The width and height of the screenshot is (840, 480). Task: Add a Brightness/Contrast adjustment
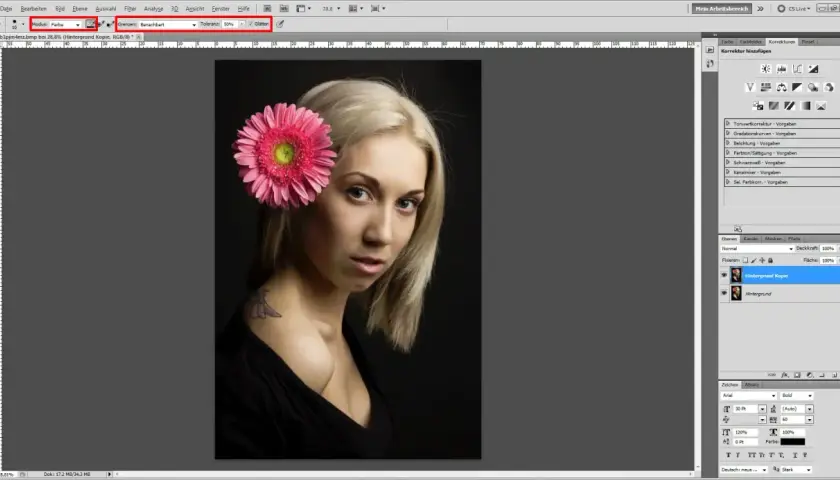tap(766, 69)
